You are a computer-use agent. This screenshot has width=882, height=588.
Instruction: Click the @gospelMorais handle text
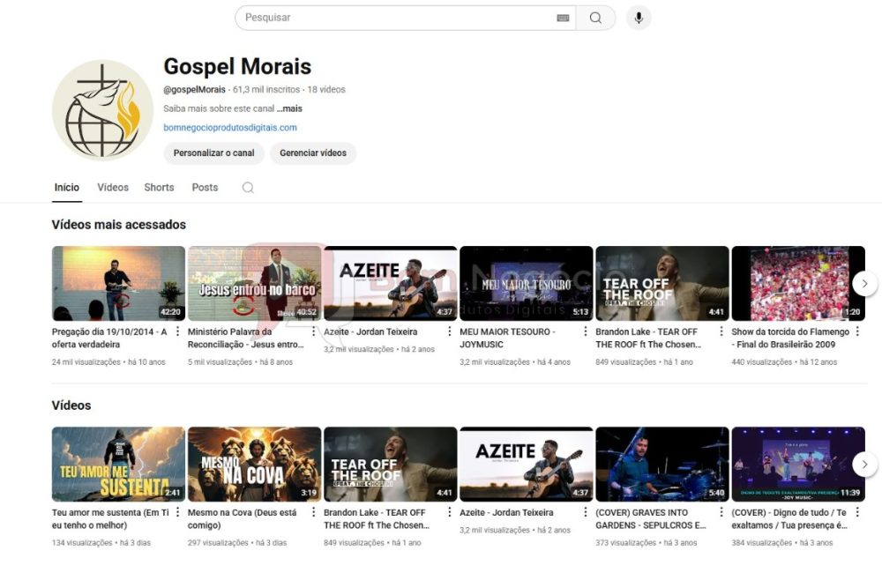[x=195, y=89]
